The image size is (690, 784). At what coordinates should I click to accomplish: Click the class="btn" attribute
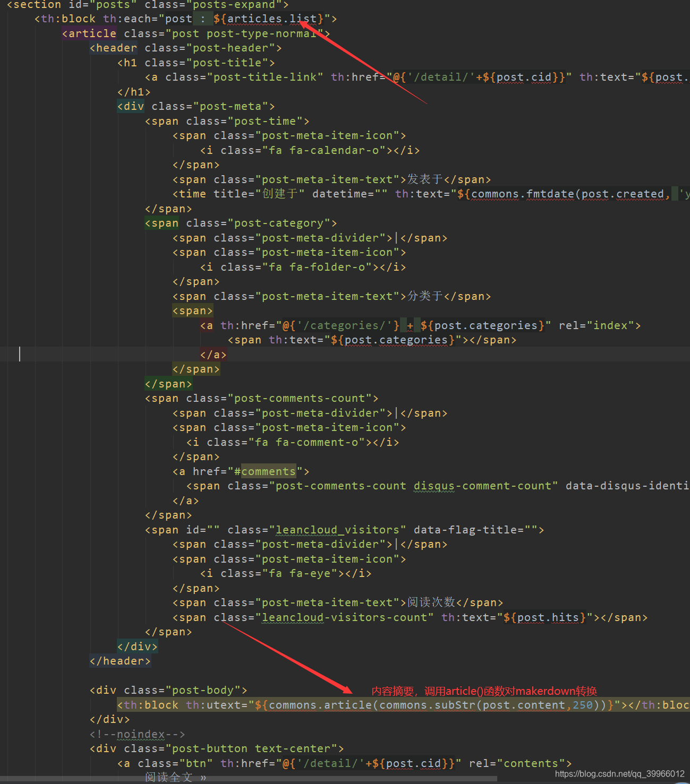point(175,763)
